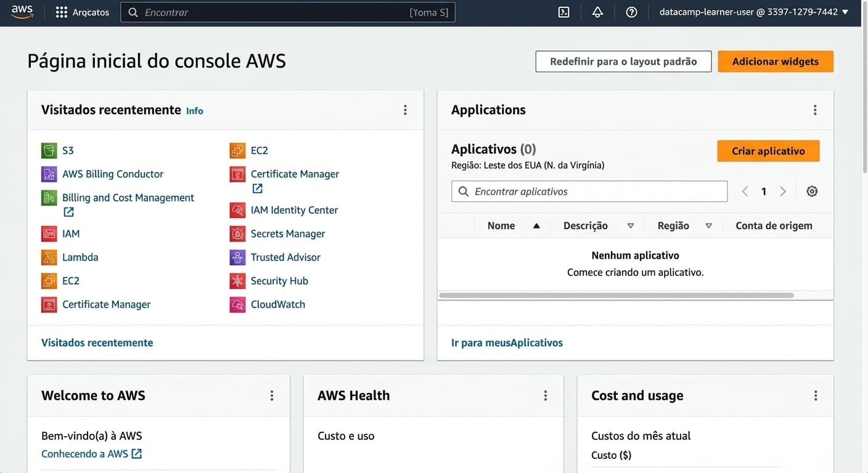Open Security Hub text link

point(279,281)
